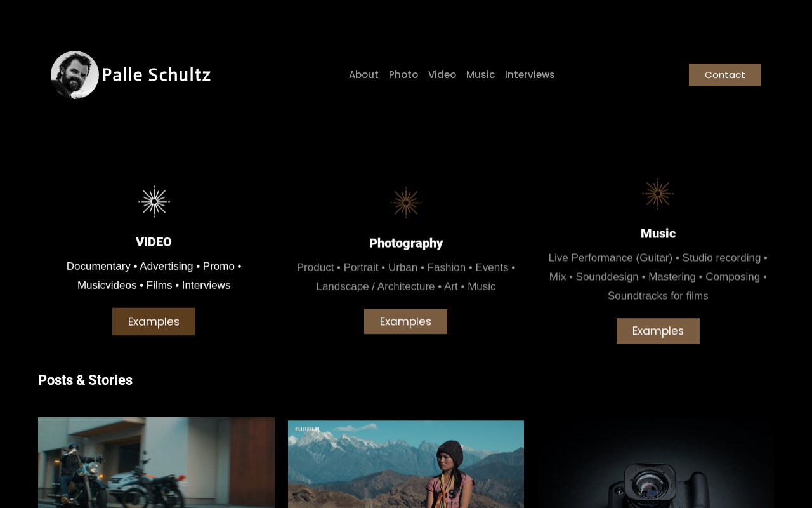
Task: Click the Posts & Stories heading
Action: click(x=85, y=380)
